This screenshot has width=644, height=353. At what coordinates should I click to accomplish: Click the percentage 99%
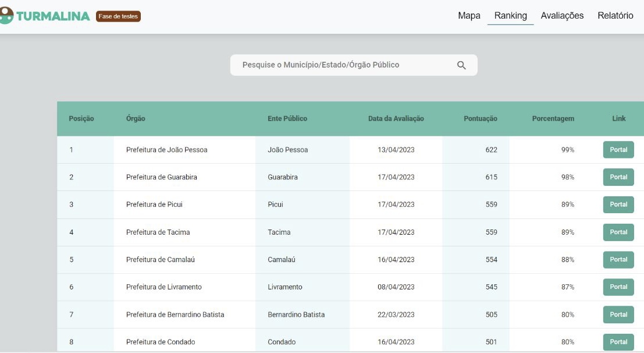click(x=568, y=150)
